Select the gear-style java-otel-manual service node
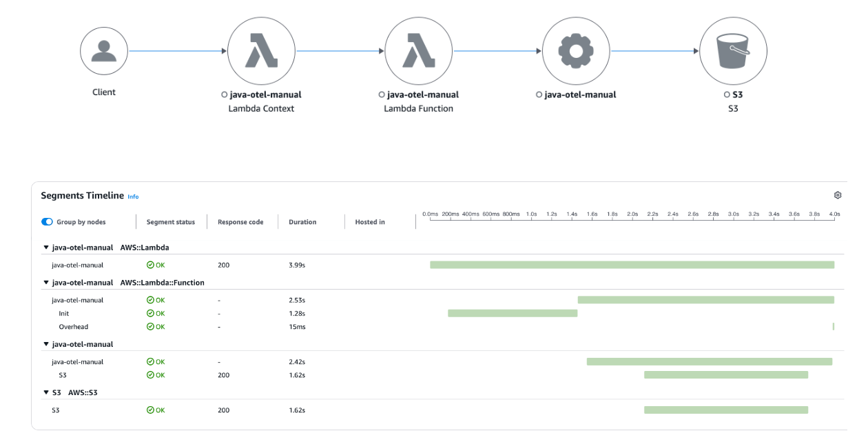This screenshot has height=442, width=868. coord(576,50)
